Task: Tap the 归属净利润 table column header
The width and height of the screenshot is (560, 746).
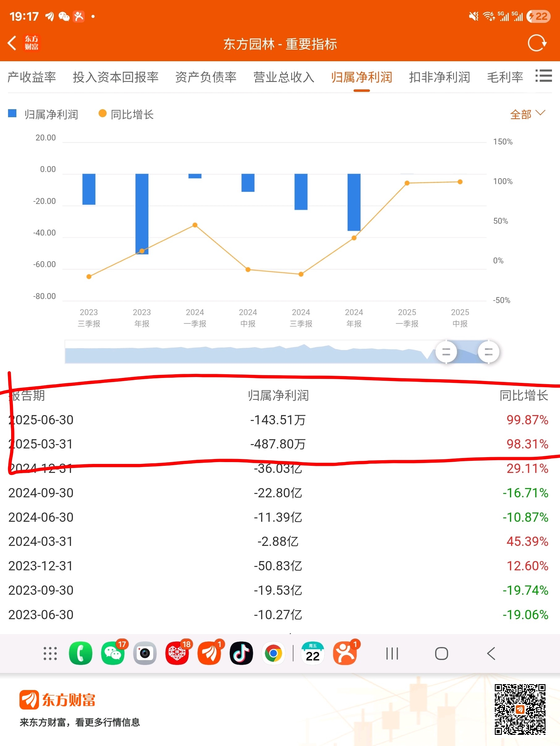Action: [278, 395]
